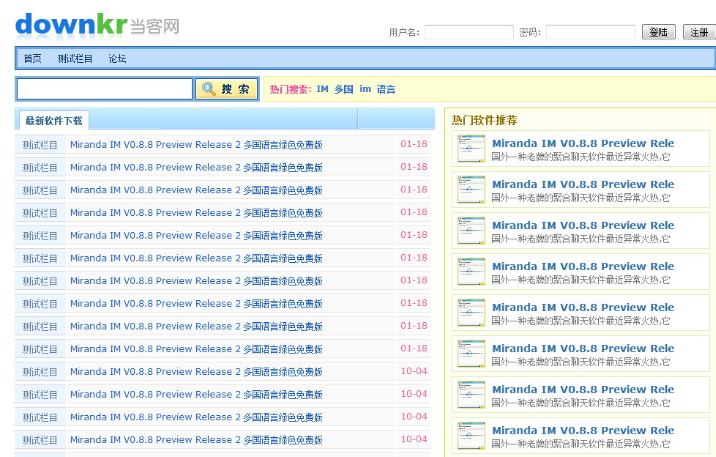The height and width of the screenshot is (457, 716).
Task: Click 测试栏目 category in the first list row
Action: 40,145
